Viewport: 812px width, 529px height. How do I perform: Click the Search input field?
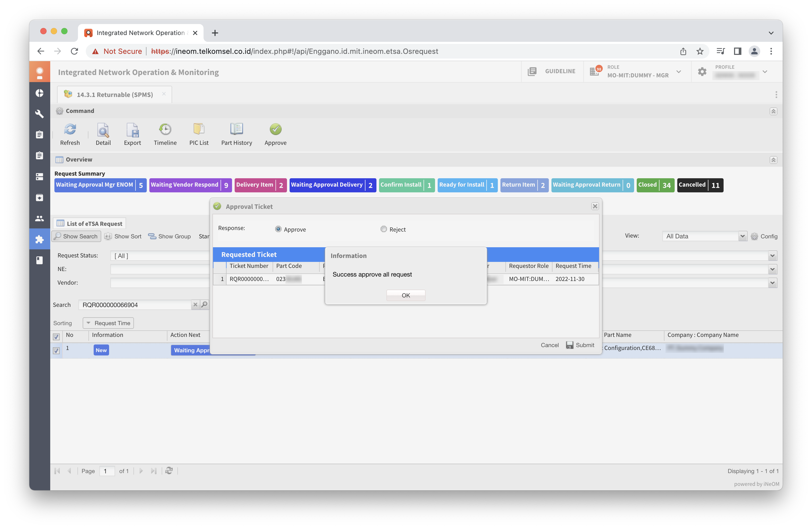[136, 304]
